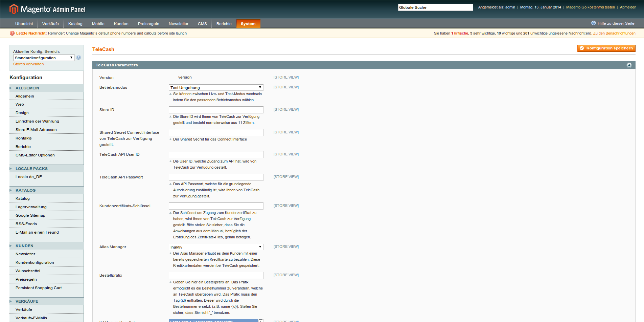Select Lagerverwaltung in the sidebar
This screenshot has height=322, width=644.
point(31,207)
